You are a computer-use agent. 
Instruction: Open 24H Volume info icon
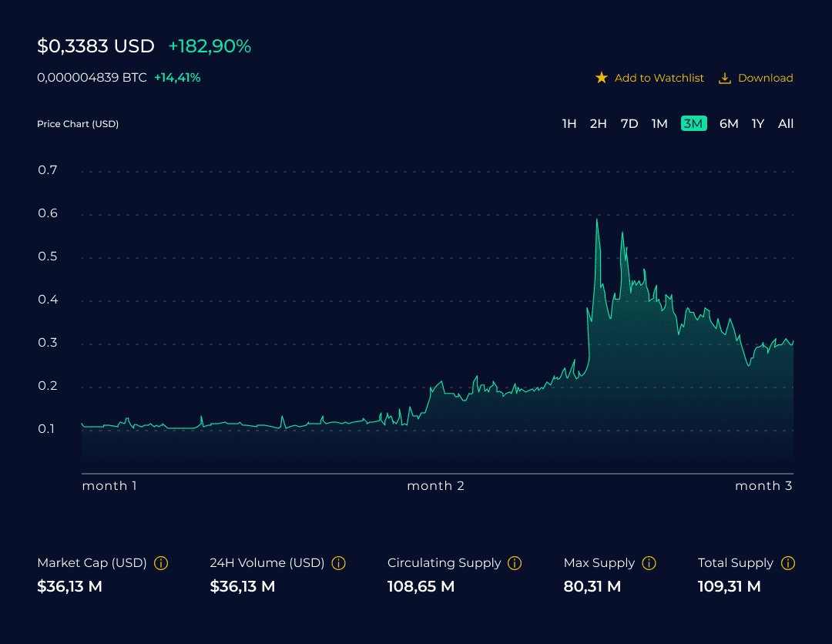[338, 563]
